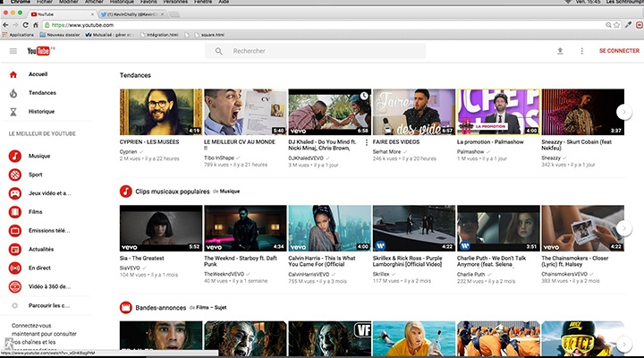Click the SE CONNECTER sign-in button

(619, 51)
